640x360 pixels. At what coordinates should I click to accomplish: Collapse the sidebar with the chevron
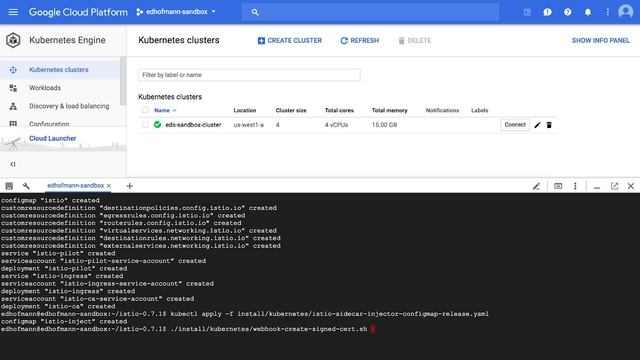[13, 164]
